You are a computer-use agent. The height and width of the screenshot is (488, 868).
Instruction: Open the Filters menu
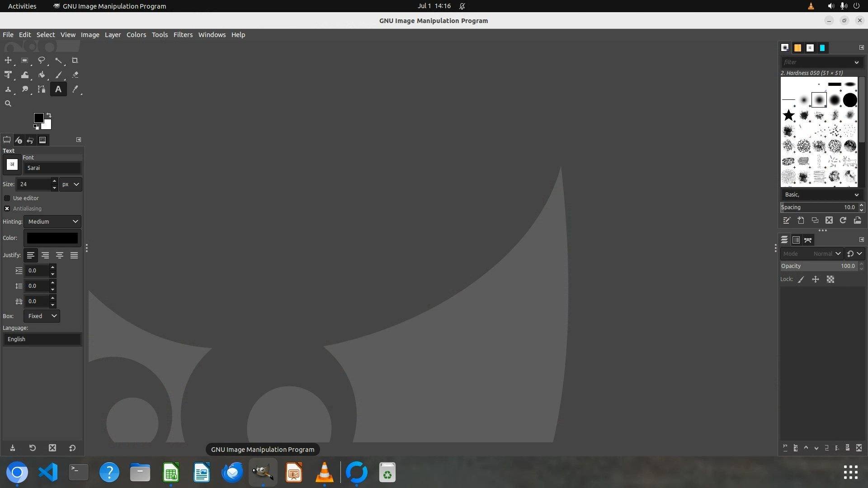(x=183, y=35)
